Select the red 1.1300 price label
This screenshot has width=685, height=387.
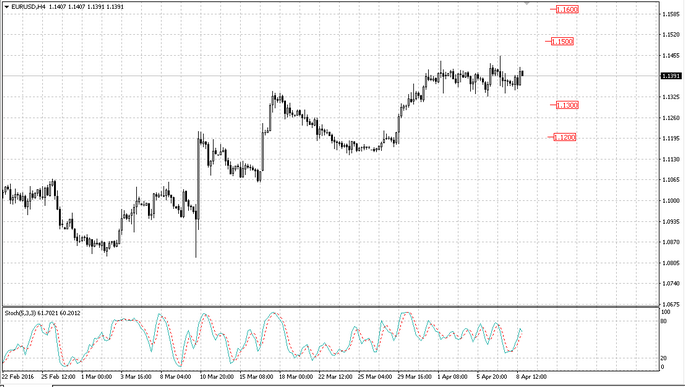tap(567, 105)
